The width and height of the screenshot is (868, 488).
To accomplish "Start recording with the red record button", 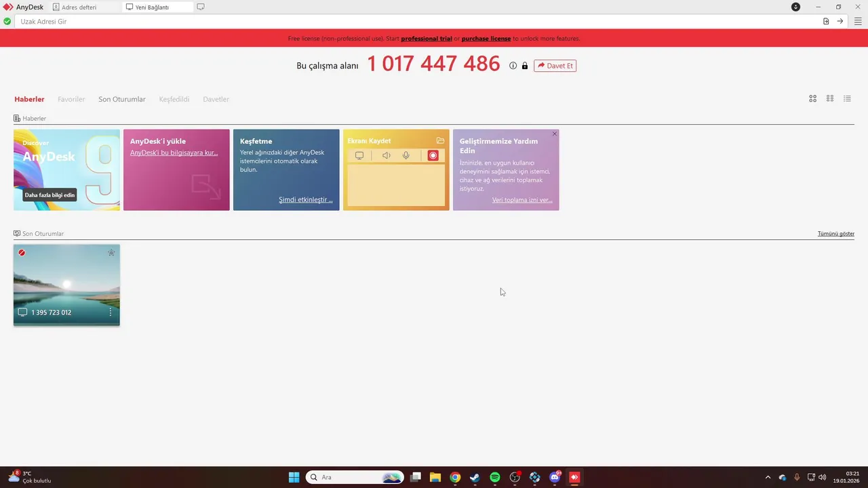I will [x=433, y=155].
